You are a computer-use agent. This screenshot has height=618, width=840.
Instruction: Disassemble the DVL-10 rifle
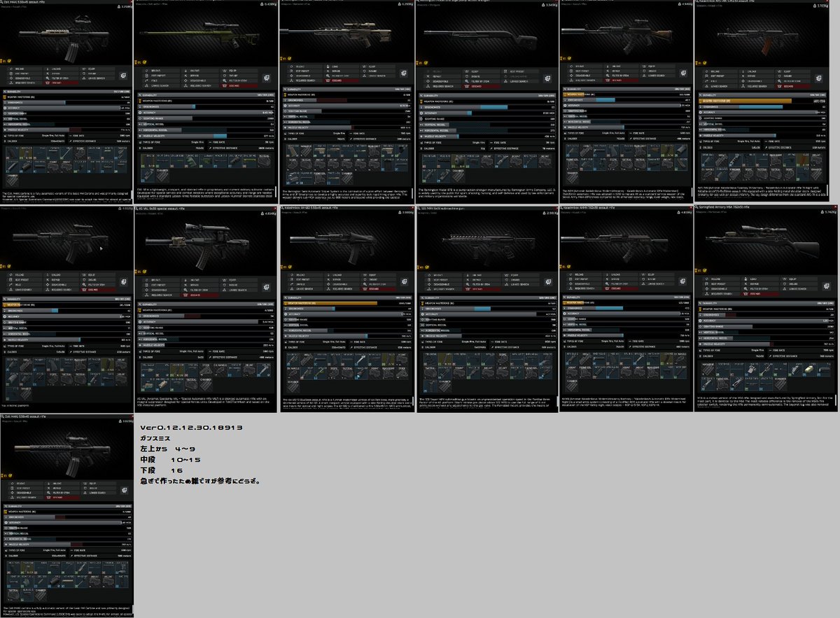(x=200, y=80)
